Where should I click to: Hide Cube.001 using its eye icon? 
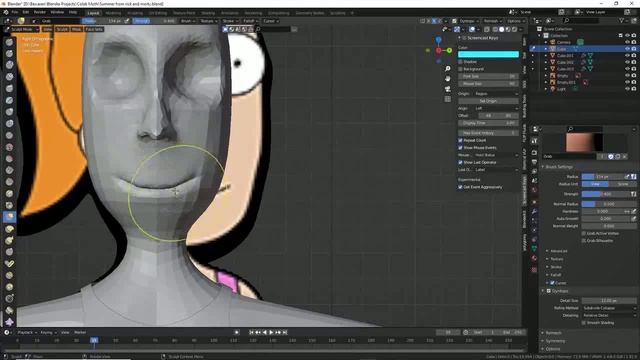coord(627,55)
